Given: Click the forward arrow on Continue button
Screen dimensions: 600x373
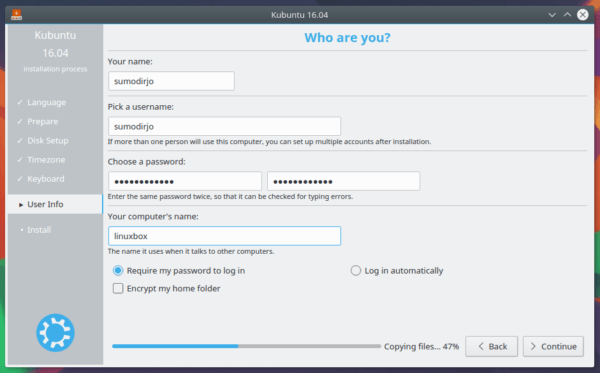Looking at the screenshot, I should pyautogui.click(x=533, y=346).
